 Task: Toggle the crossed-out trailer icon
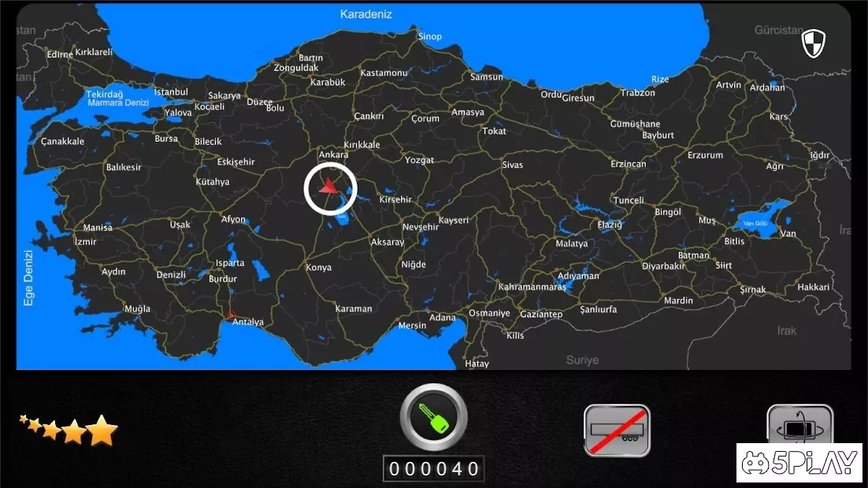pyautogui.click(x=617, y=431)
